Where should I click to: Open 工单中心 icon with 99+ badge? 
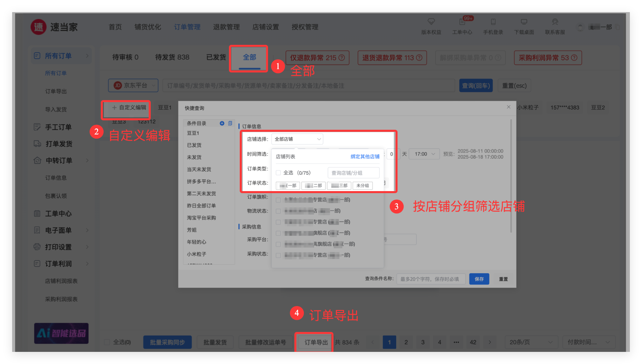(462, 22)
